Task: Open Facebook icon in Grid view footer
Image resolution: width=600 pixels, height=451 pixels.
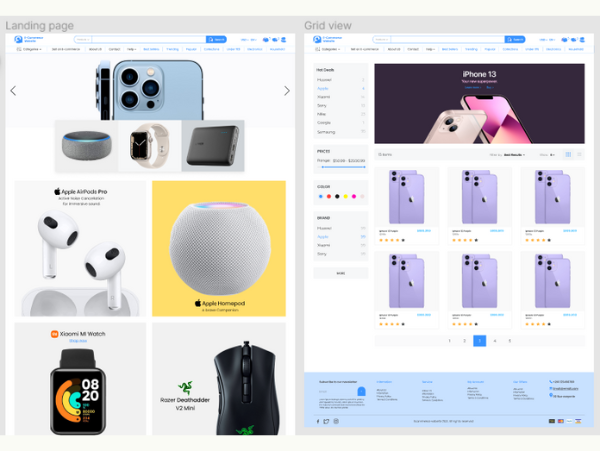Action: (318, 421)
